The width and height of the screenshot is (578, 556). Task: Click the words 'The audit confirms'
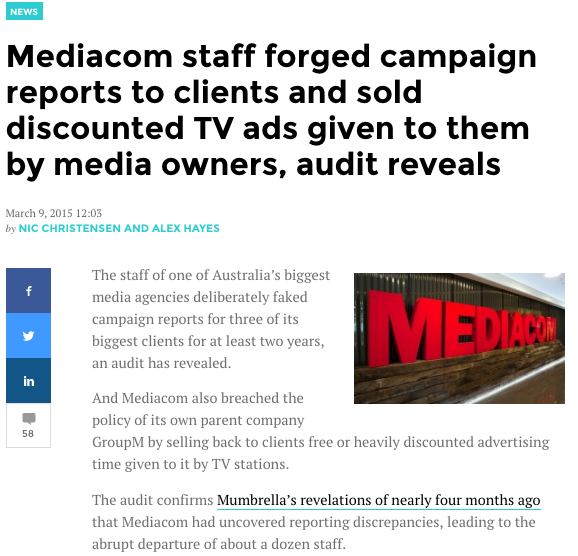[153, 500]
